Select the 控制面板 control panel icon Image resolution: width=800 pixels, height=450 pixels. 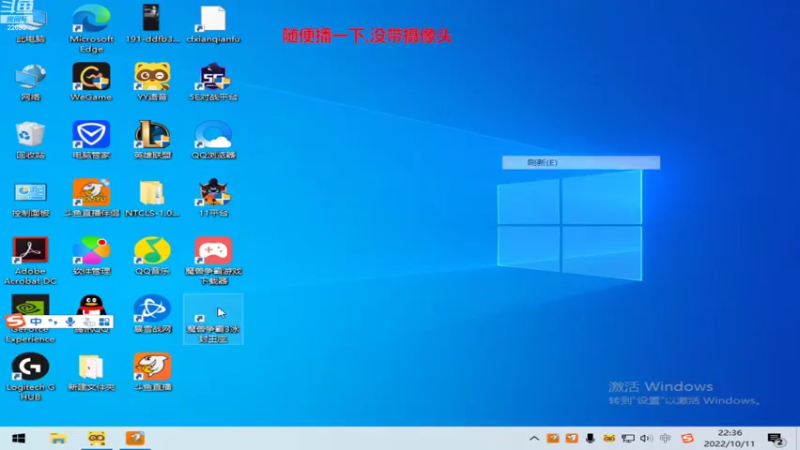(30, 198)
